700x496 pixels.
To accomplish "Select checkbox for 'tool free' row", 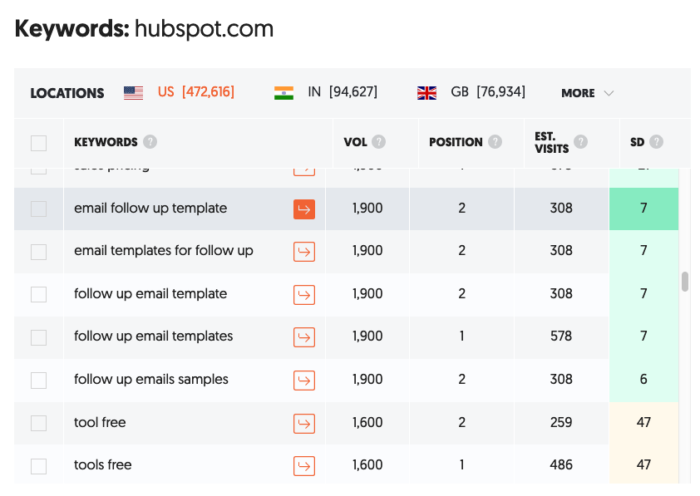I will (x=39, y=423).
